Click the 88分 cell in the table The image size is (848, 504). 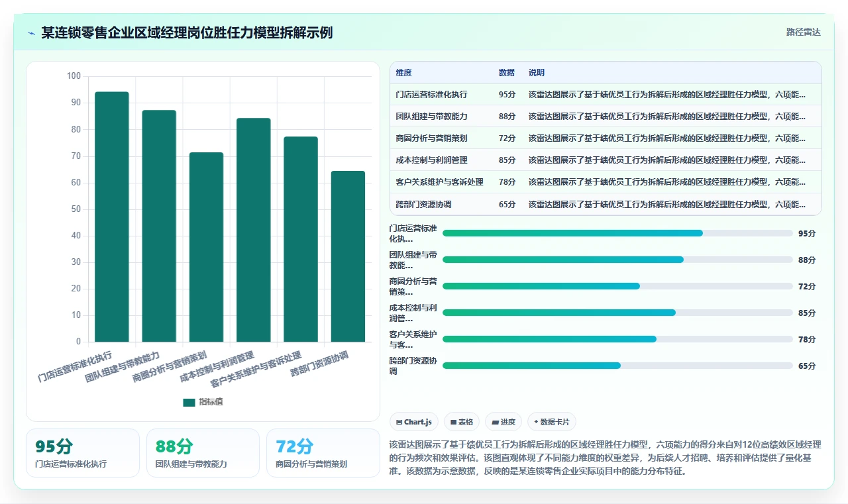tap(507, 117)
